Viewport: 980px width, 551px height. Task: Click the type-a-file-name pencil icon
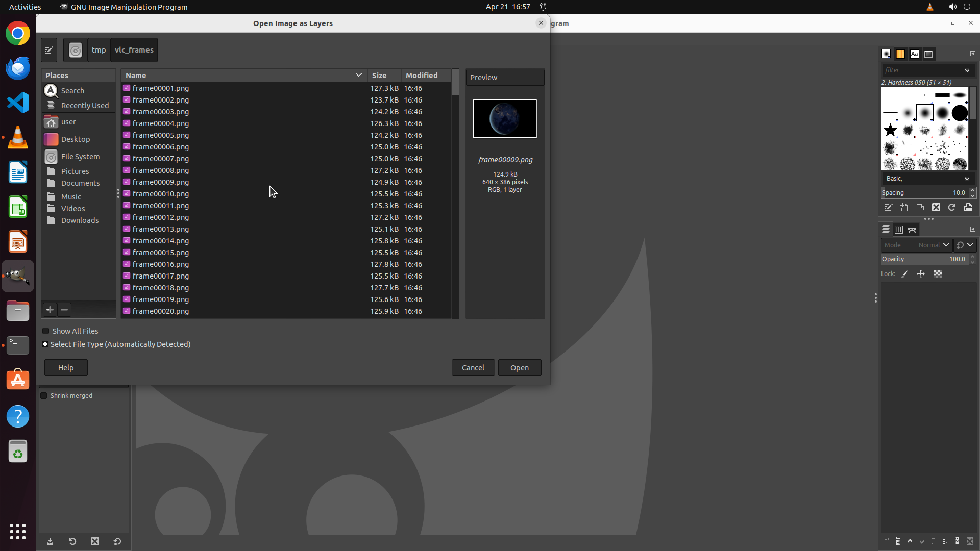tap(49, 50)
